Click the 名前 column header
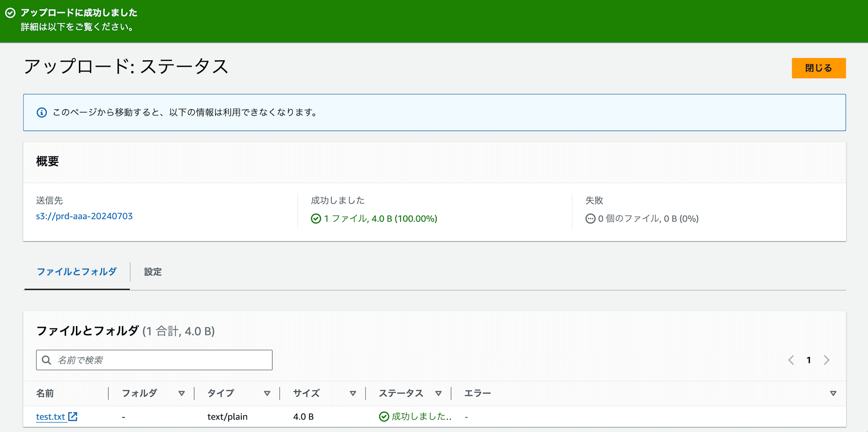This screenshot has width=868, height=432. tap(45, 393)
